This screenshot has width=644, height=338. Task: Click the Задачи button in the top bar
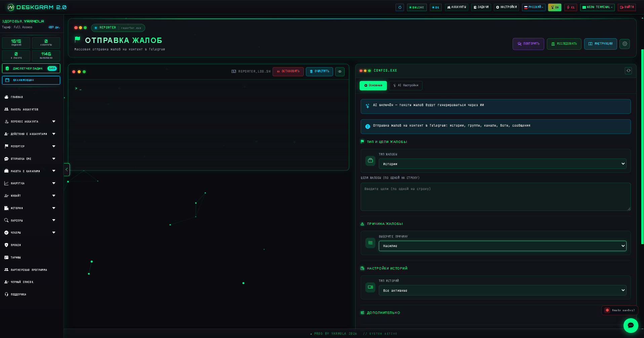point(481,7)
